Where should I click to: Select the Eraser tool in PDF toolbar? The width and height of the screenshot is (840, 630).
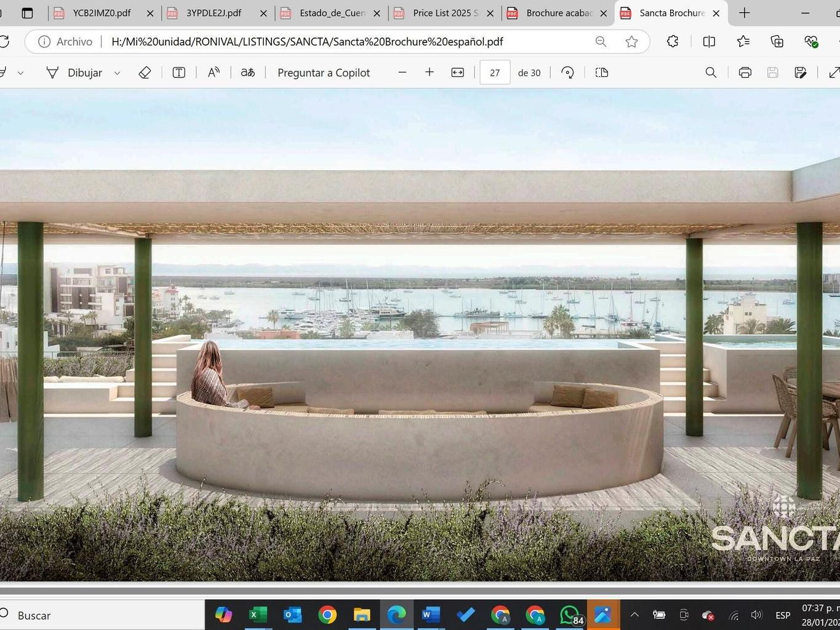pyautogui.click(x=145, y=73)
